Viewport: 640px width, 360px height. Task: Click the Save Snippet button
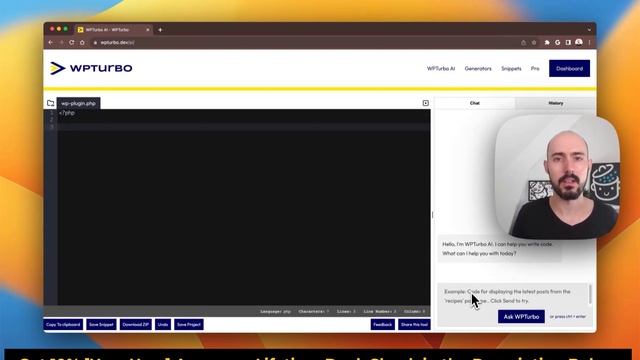(x=101, y=324)
